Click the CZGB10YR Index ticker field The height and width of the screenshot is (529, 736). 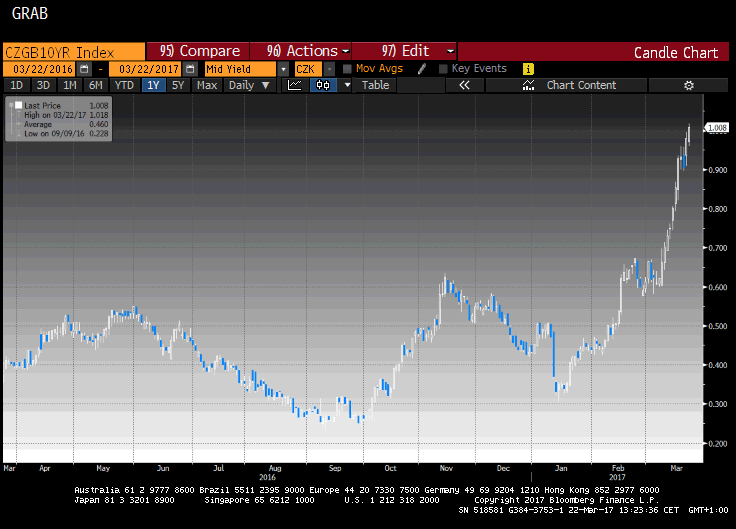tap(74, 52)
